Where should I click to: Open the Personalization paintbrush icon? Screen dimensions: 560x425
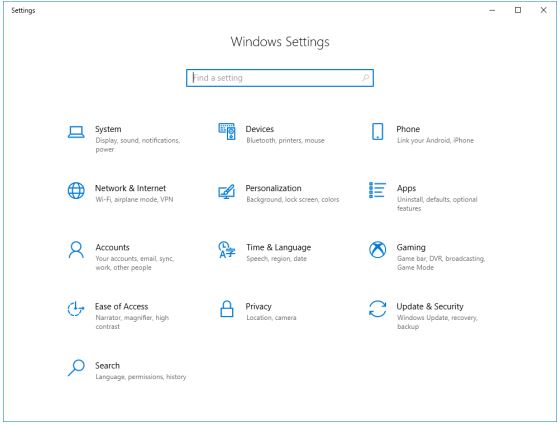point(227,191)
